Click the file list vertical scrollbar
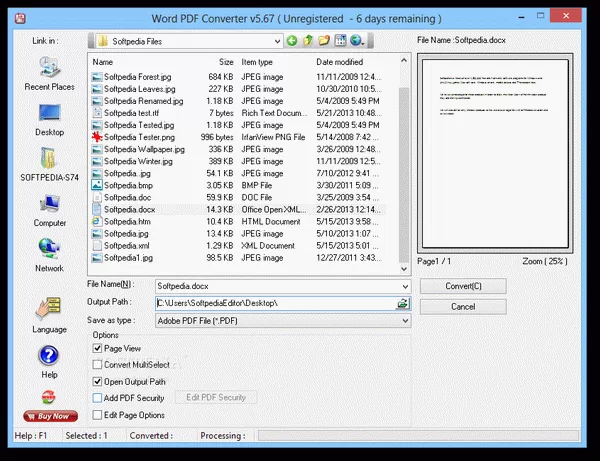Image resolution: width=600 pixels, height=461 pixels. click(404, 174)
